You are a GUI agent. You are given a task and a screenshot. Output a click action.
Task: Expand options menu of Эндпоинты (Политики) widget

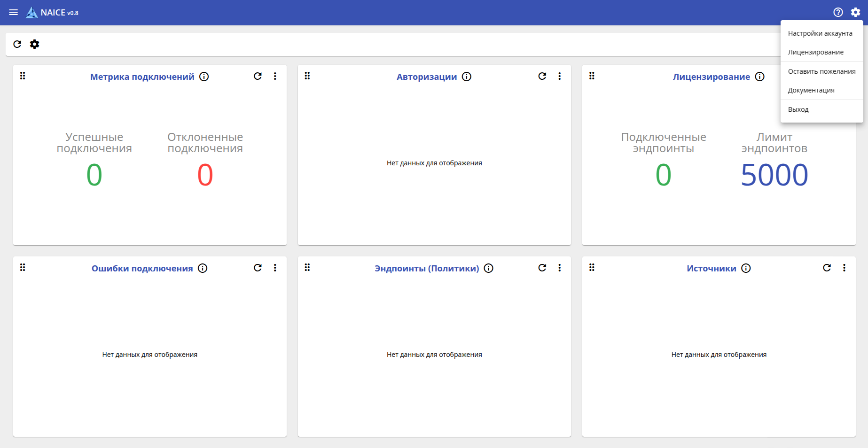[x=559, y=268]
